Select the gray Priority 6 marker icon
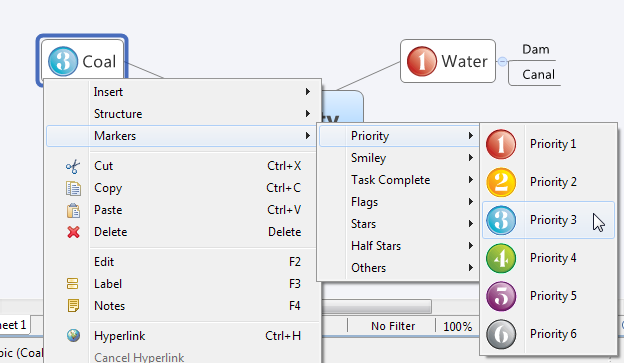Viewport: 624px width, 363px height. [x=501, y=334]
